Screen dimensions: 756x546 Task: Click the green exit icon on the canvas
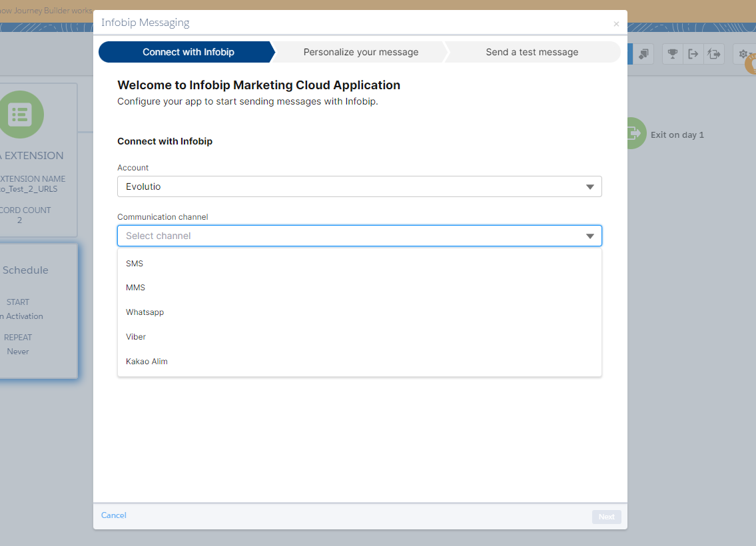pos(636,133)
